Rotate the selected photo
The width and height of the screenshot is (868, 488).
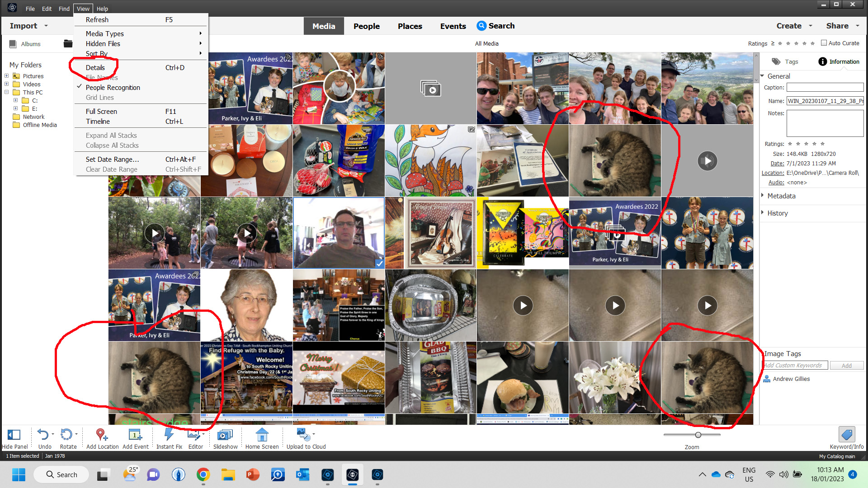[67, 436]
